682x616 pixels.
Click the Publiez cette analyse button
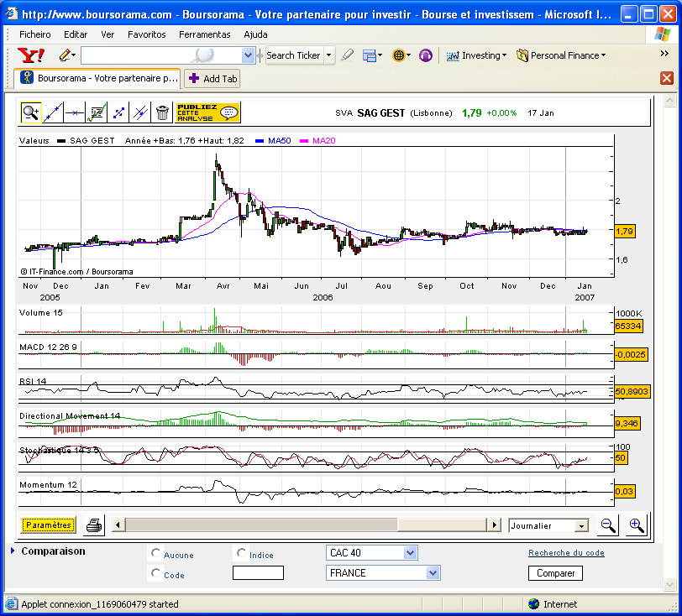point(207,112)
